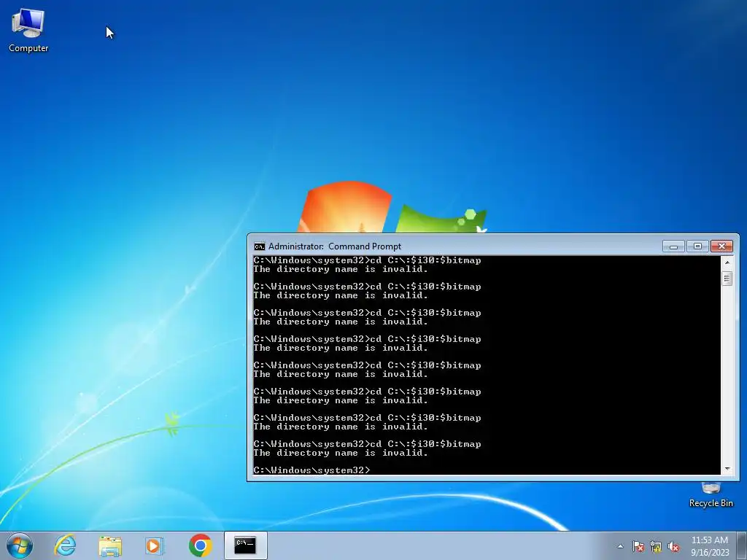Click the muted volume tray icon
747x560 pixels.
(673, 546)
